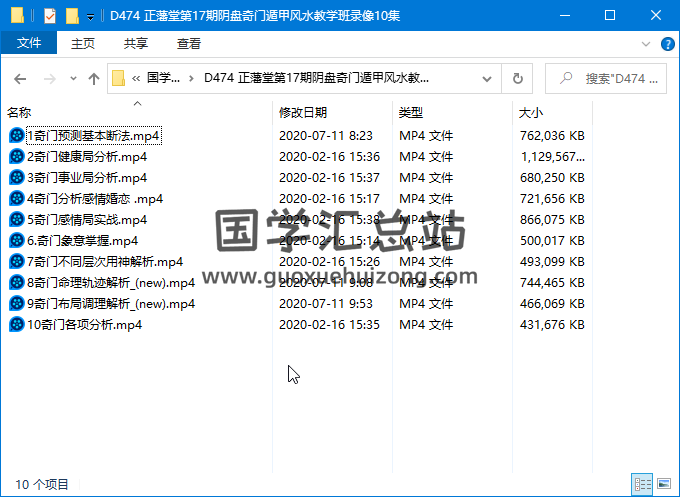Click the video icon of 2奇门健康局分析.mp4

coord(16,157)
